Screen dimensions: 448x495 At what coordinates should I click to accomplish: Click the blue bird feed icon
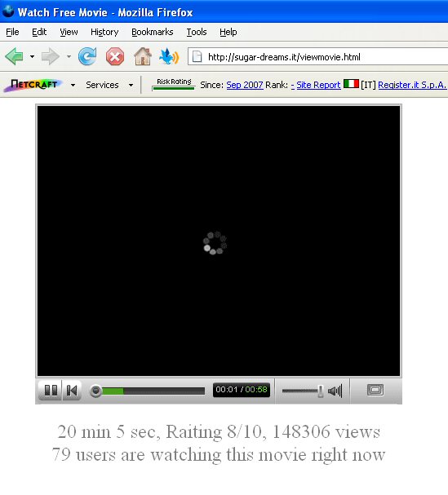pos(169,57)
